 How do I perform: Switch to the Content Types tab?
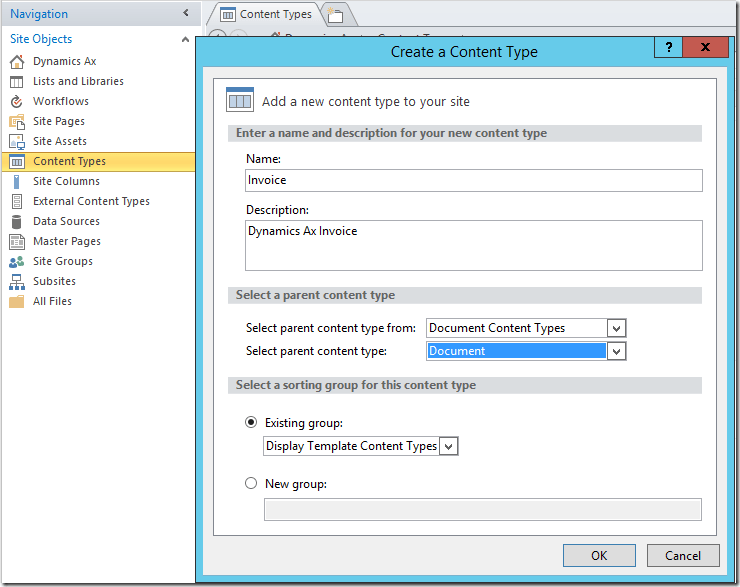tap(266, 15)
